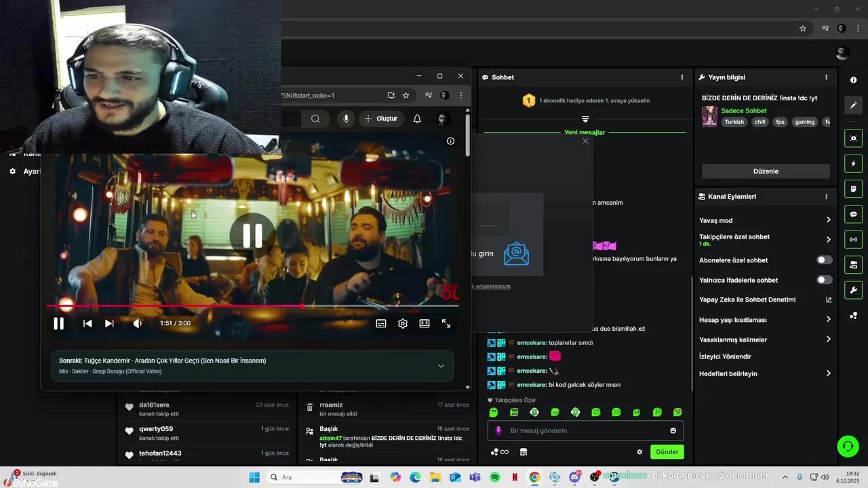Open the channel points infinity icon

coord(500,452)
